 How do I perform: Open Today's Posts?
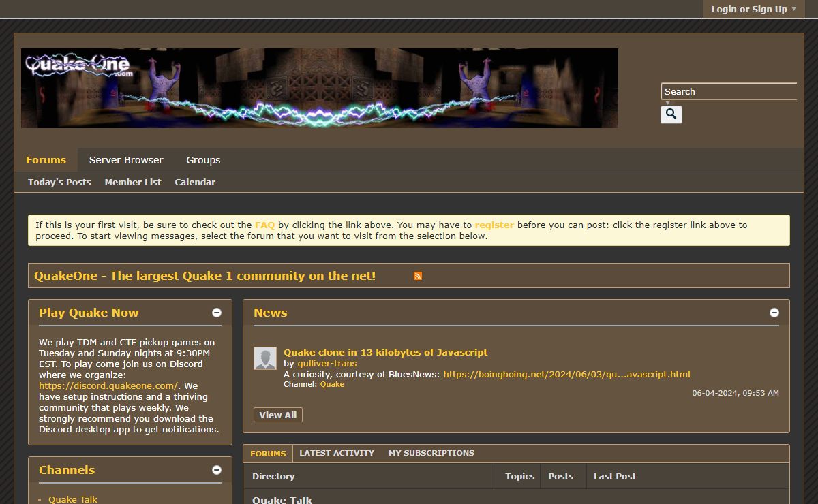coord(59,182)
